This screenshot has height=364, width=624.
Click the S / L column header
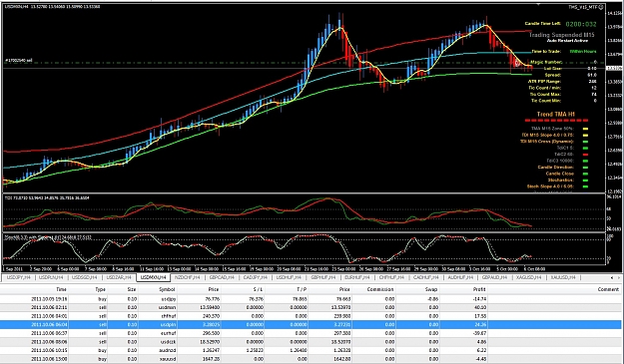[x=257, y=289]
